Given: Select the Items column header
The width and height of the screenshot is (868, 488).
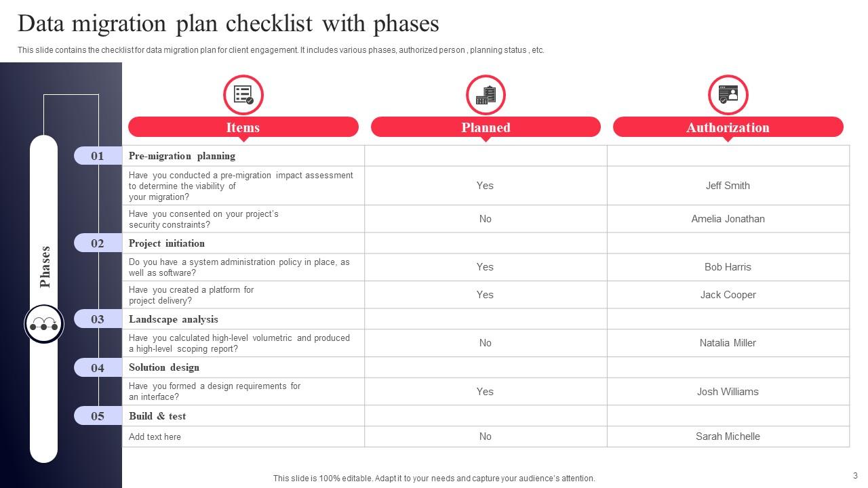Looking at the screenshot, I should 243,127.
